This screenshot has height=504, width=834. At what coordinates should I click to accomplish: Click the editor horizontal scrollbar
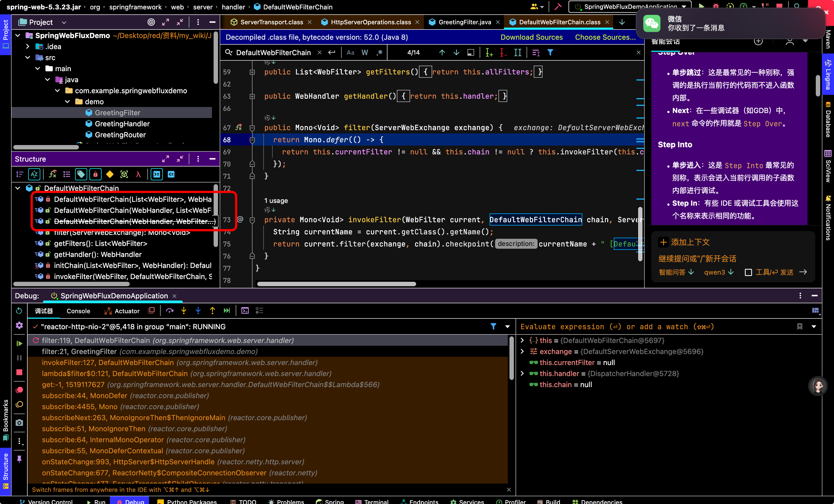[336, 284]
